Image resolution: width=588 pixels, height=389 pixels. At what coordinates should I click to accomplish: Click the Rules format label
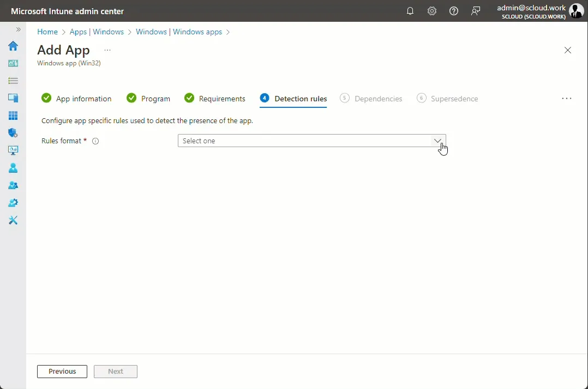[x=61, y=141]
